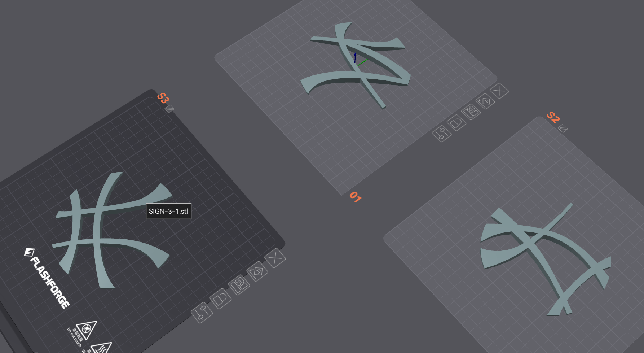
Task: Click the SIGN-3-1.stl tooltip label
Action: 168,211
